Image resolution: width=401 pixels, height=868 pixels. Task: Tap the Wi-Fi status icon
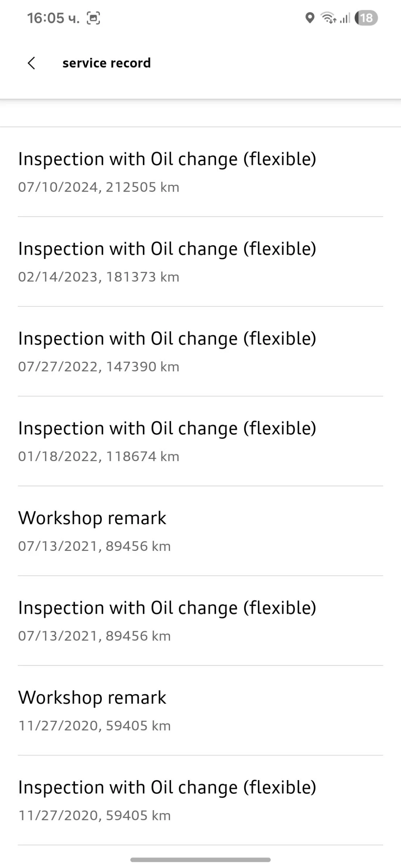[x=328, y=18]
